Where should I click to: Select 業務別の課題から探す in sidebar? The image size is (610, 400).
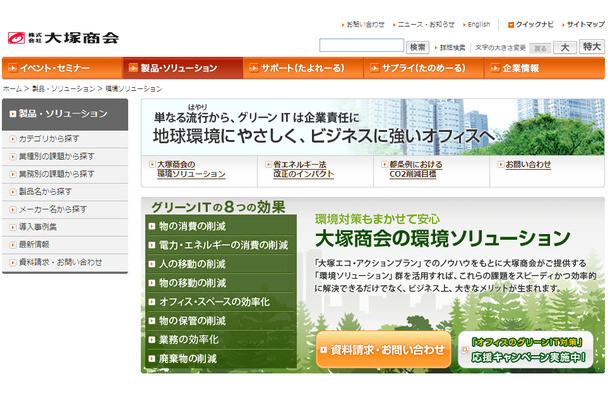[65, 174]
